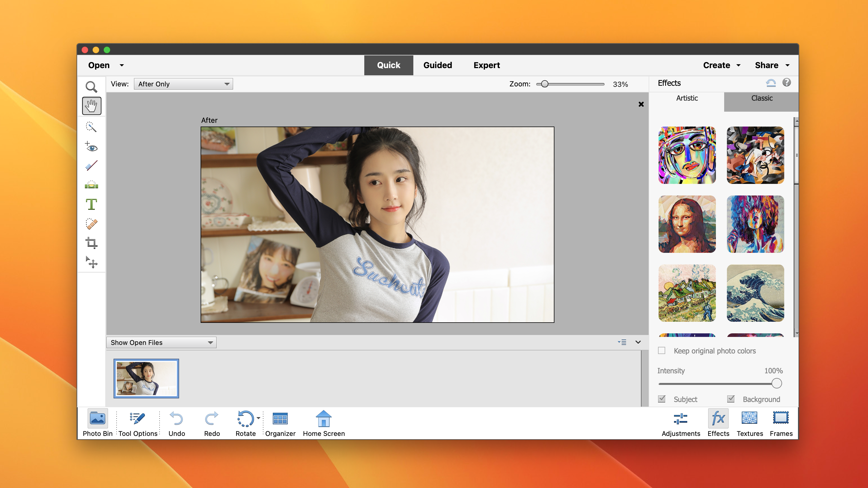Select the Text tool
Image resolution: width=868 pixels, height=488 pixels.
[91, 205]
